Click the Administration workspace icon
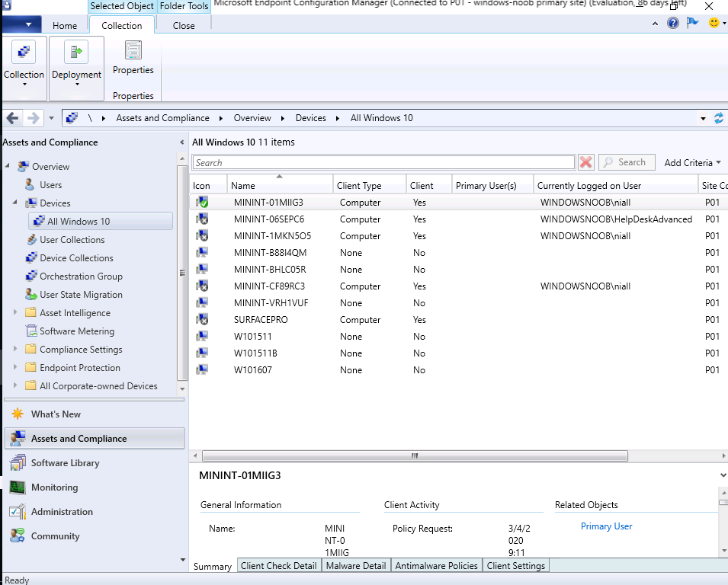 [x=18, y=512]
